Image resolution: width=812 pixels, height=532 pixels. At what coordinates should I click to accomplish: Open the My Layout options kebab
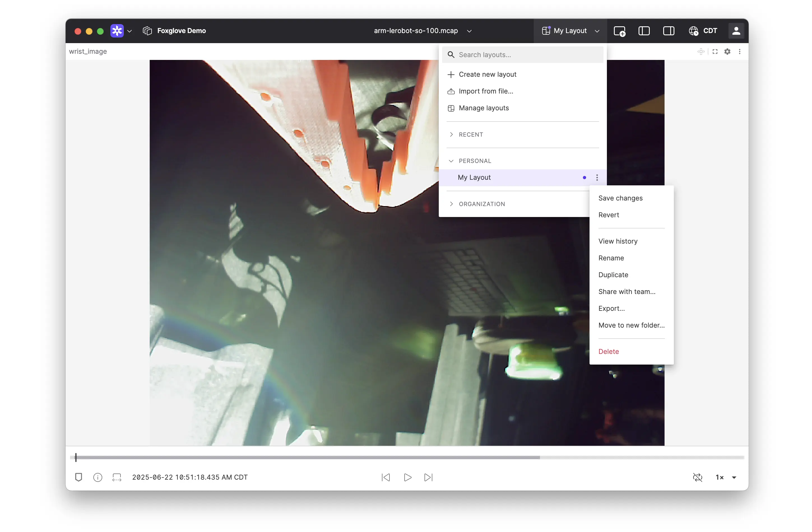(597, 177)
